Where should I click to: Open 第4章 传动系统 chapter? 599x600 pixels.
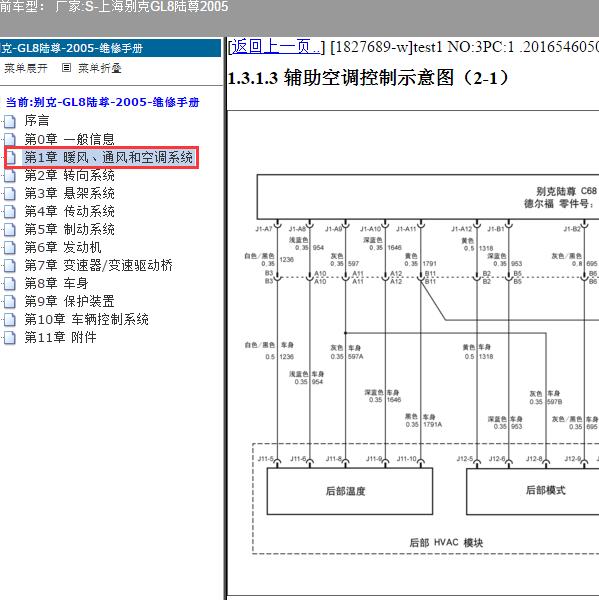[x=69, y=211]
